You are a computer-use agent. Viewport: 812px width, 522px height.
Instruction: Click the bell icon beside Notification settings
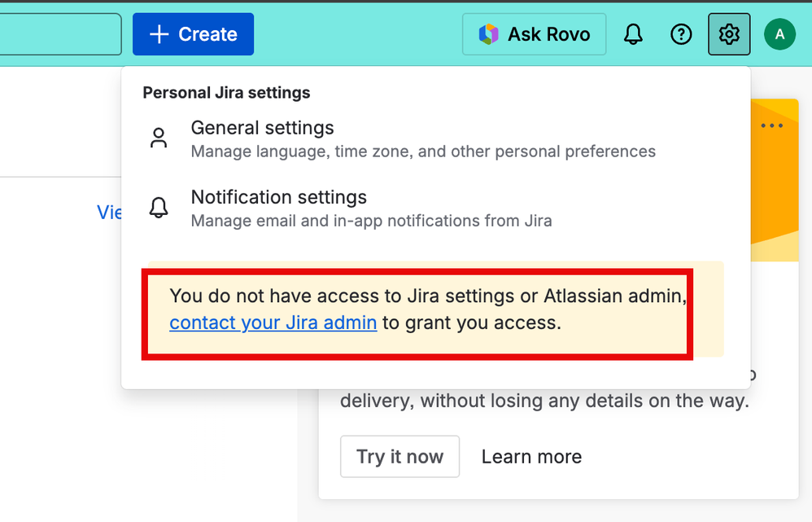(159, 208)
